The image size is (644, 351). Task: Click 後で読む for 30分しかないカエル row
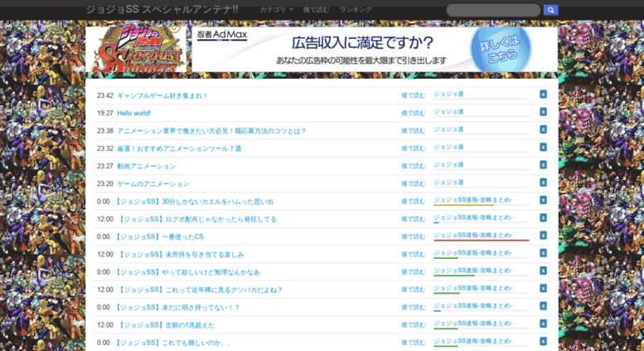point(414,202)
